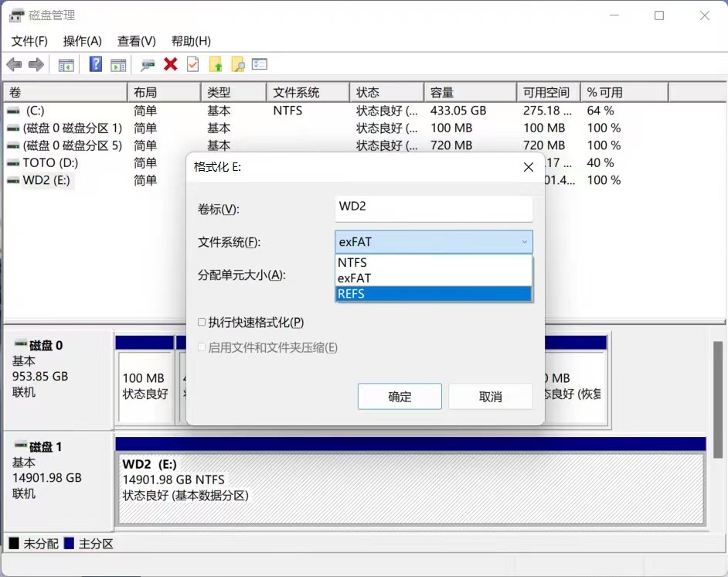728x577 pixels.
Task: Open the 文件(F) menu
Action: pos(29,41)
